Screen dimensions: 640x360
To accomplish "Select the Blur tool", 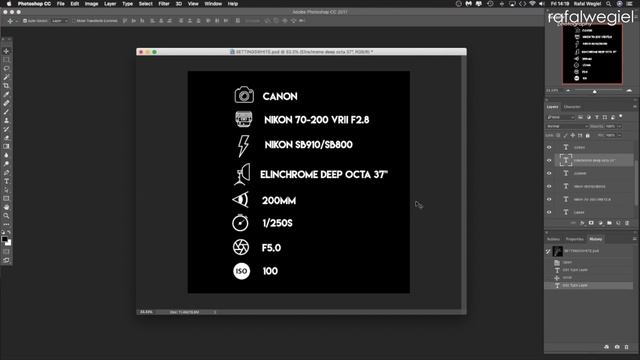I will click(x=6, y=155).
